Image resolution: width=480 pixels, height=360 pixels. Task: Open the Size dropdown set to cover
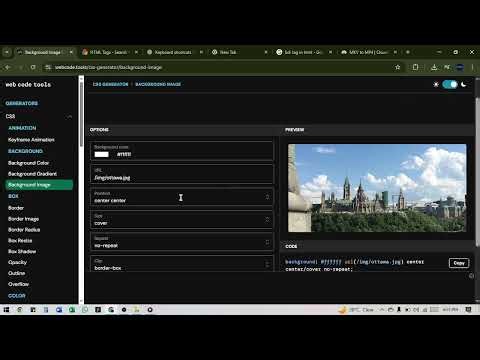pos(182,220)
